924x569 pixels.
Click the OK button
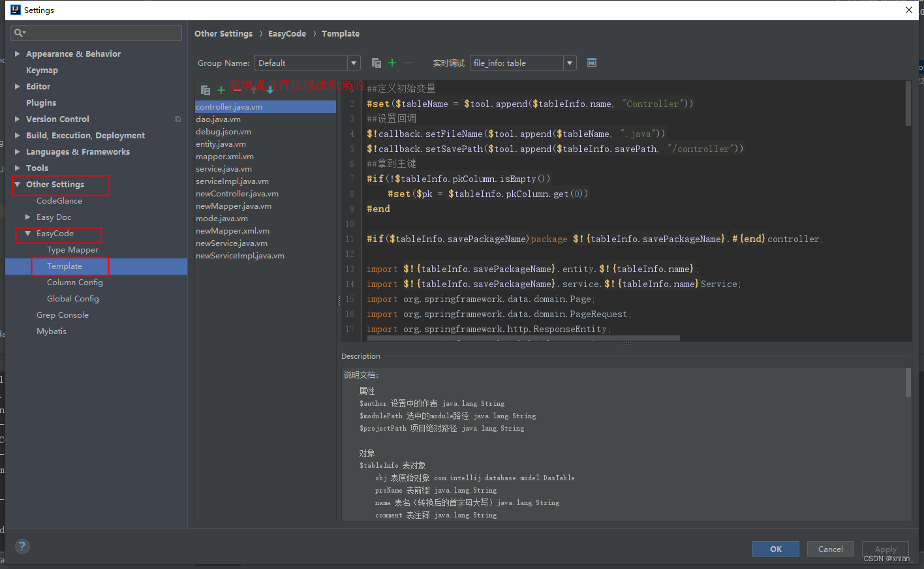click(776, 549)
